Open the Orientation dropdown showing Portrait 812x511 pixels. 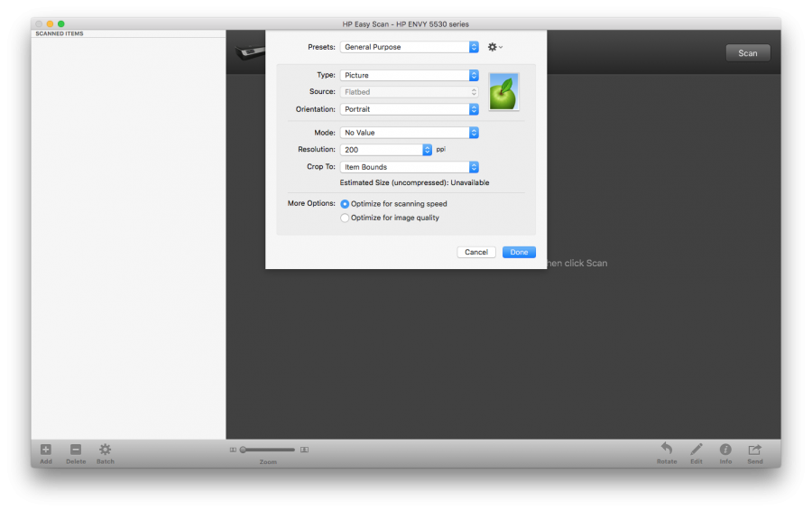[x=409, y=109]
